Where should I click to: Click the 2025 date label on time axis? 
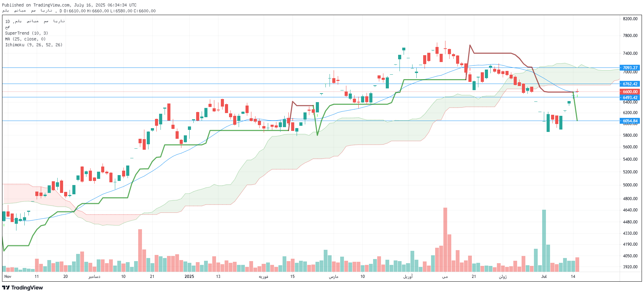189,277
